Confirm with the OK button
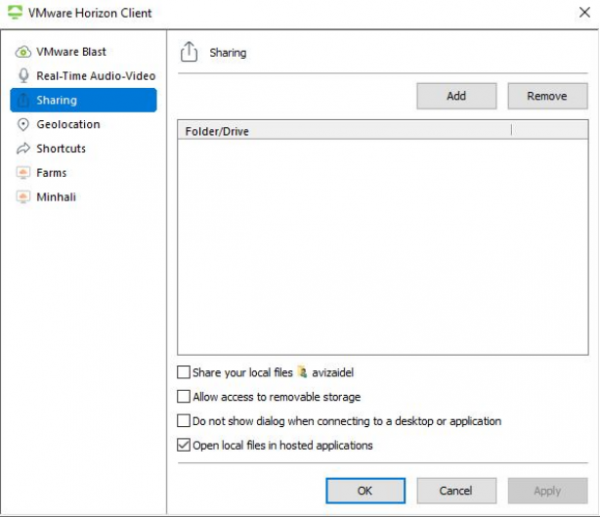The image size is (600, 517). point(365,491)
